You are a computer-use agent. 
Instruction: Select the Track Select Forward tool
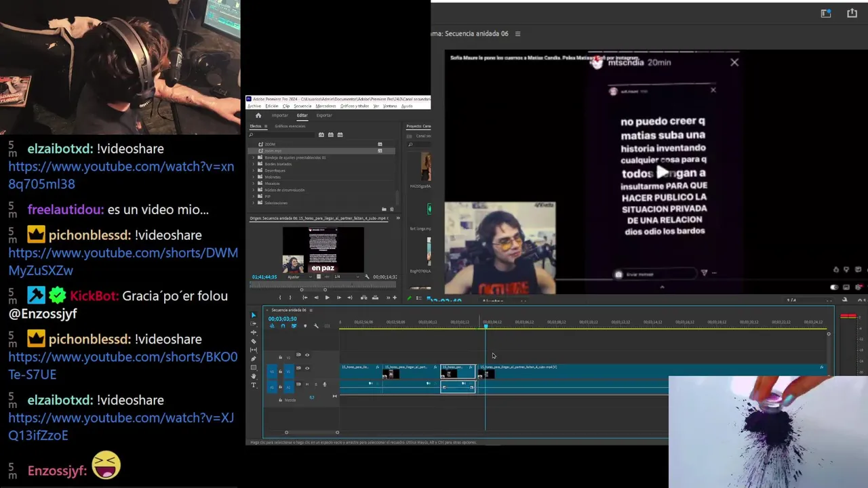tap(254, 323)
